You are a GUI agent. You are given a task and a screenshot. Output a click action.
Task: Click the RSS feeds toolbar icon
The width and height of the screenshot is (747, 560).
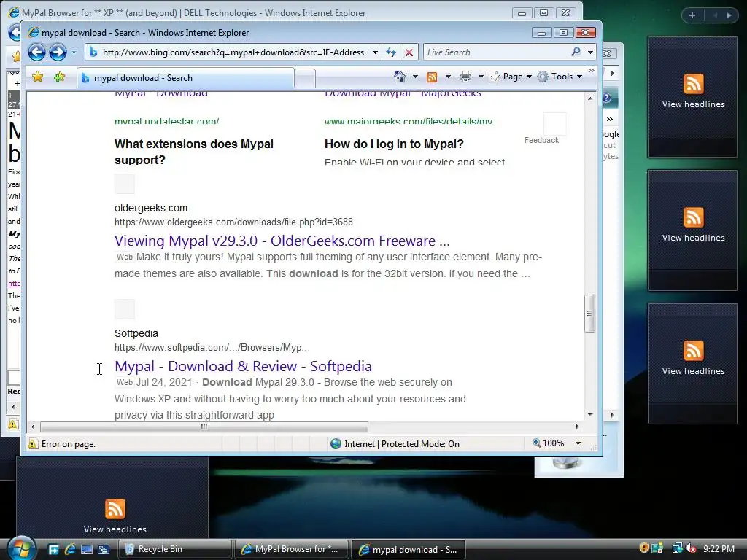(432, 77)
